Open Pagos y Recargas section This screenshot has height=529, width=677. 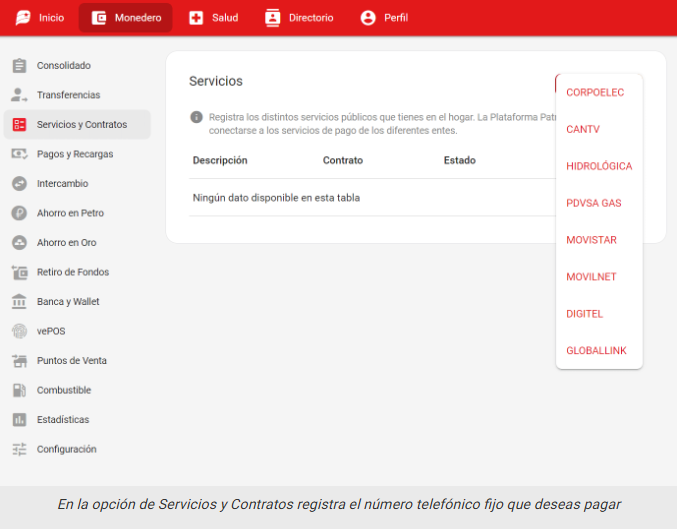[77, 154]
